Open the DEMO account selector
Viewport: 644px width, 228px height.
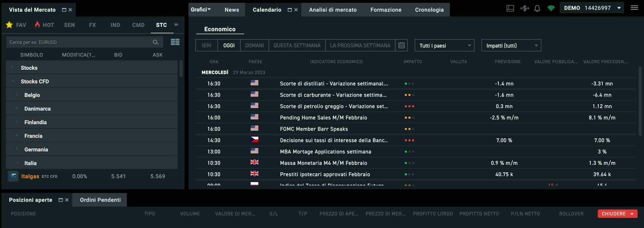(x=592, y=8)
